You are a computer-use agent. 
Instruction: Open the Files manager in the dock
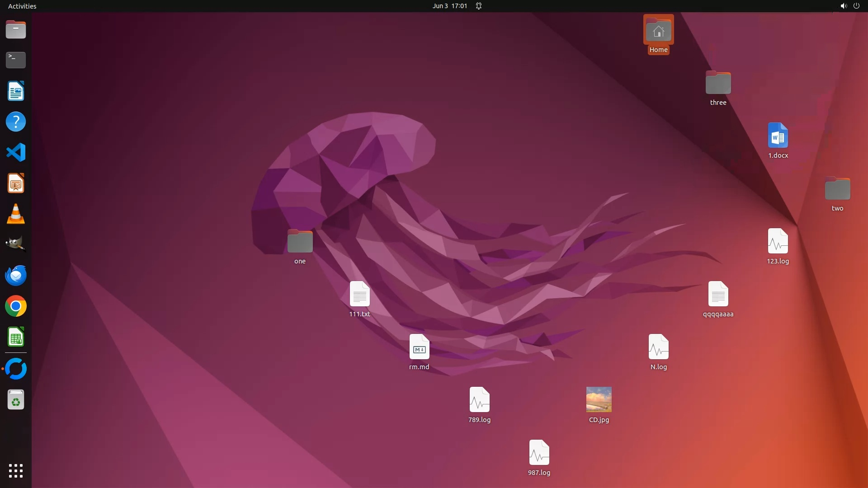click(16, 30)
